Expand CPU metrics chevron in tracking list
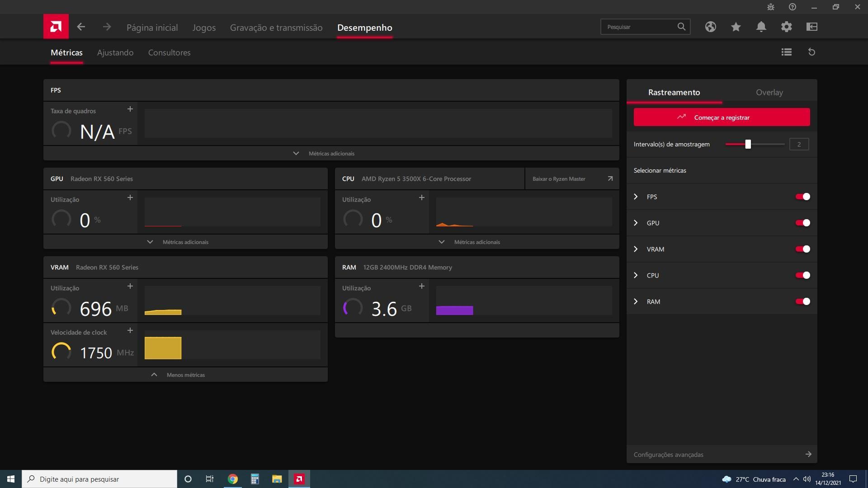This screenshot has height=488, width=868. point(636,275)
